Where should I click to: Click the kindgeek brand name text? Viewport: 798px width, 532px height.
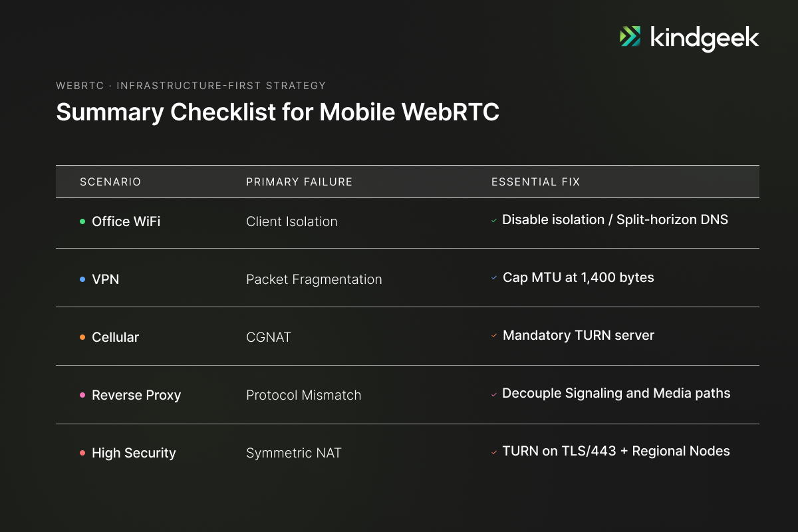tap(704, 38)
